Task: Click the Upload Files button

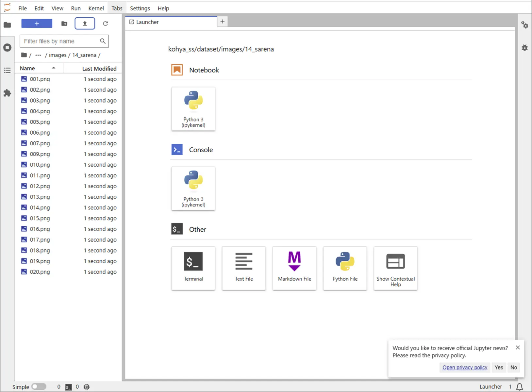Action: click(x=85, y=24)
